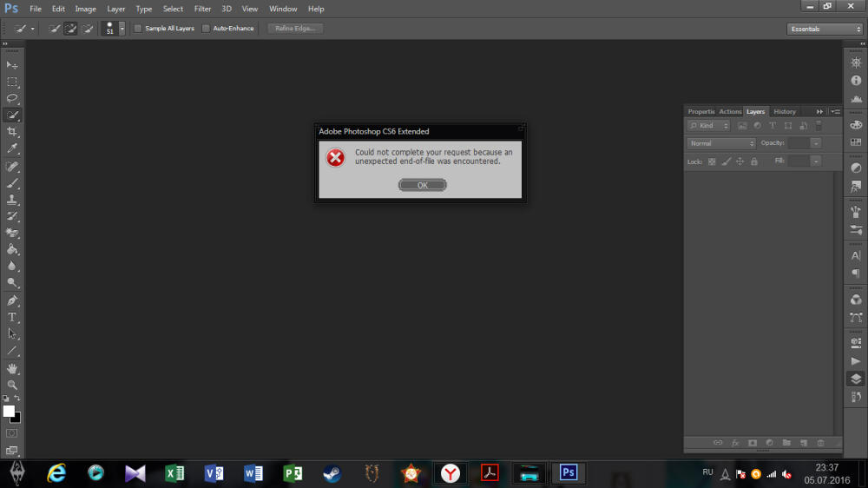The image size is (868, 488).
Task: Toggle lock image pixels
Action: coord(727,162)
